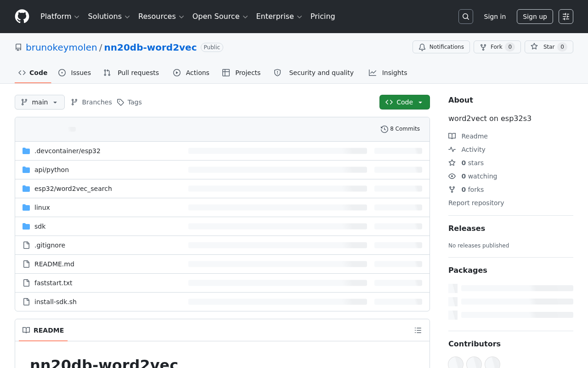Viewport: 588px width, 368px height.
Task: Switch to the Security and quality tab
Action: (x=314, y=73)
